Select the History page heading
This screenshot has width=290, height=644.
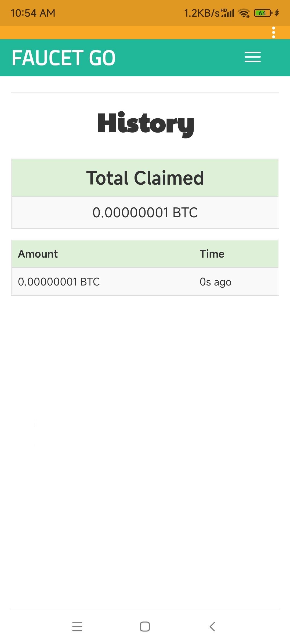coord(146,124)
